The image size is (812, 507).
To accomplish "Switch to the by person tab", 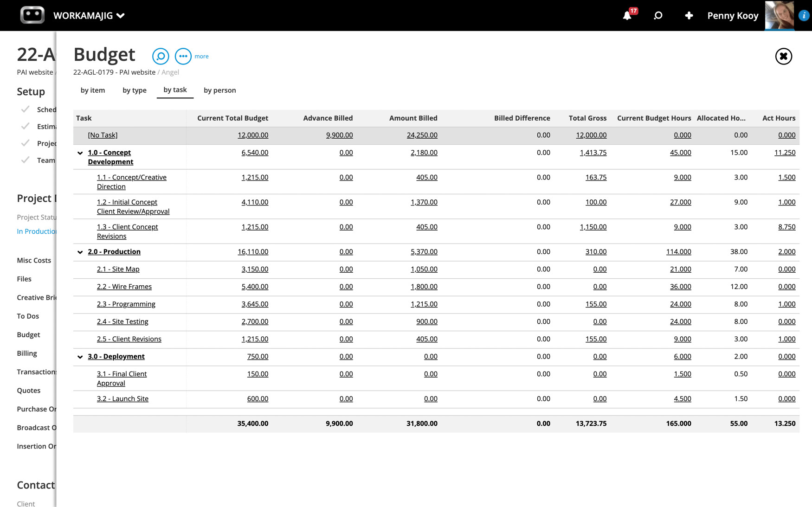I will point(219,90).
